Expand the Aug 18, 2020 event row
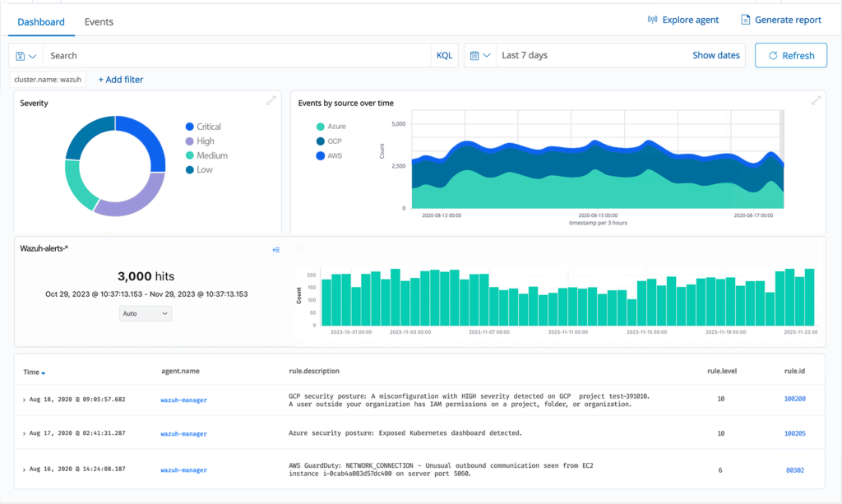Image resolution: width=842 pixels, height=504 pixels. click(25, 400)
